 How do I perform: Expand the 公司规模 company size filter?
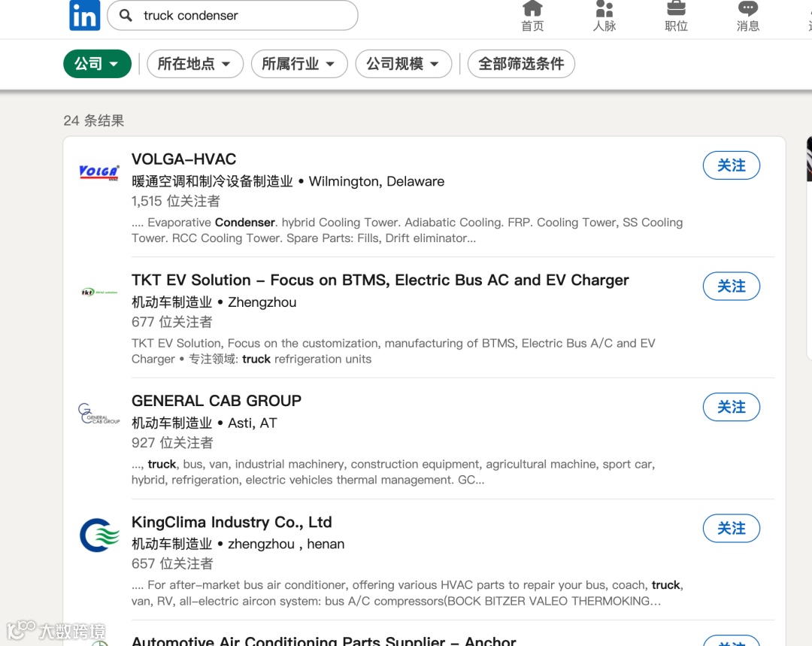(x=404, y=64)
